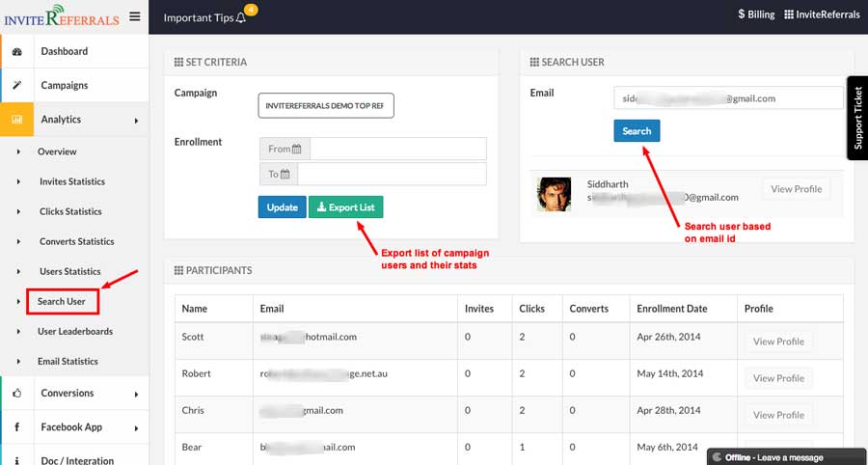Image resolution: width=868 pixels, height=465 pixels.
Task: Click the grid icon beside InviteReferrals account
Action: click(789, 14)
